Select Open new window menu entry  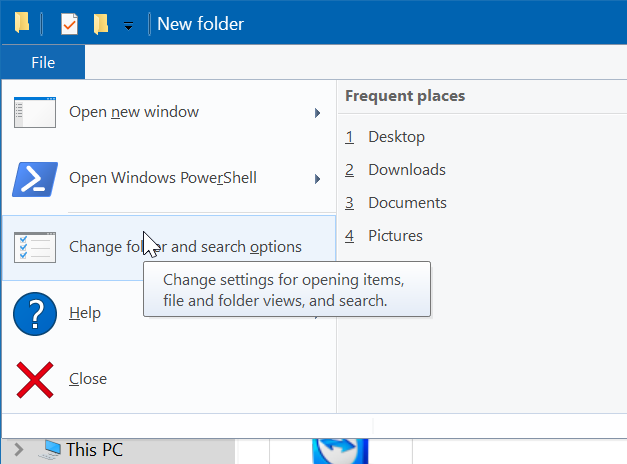[x=169, y=112]
